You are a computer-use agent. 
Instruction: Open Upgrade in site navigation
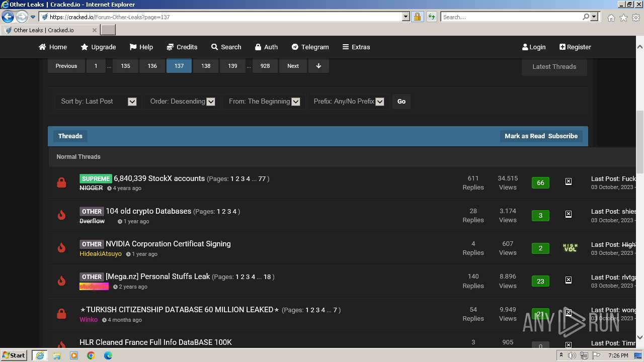point(99,47)
